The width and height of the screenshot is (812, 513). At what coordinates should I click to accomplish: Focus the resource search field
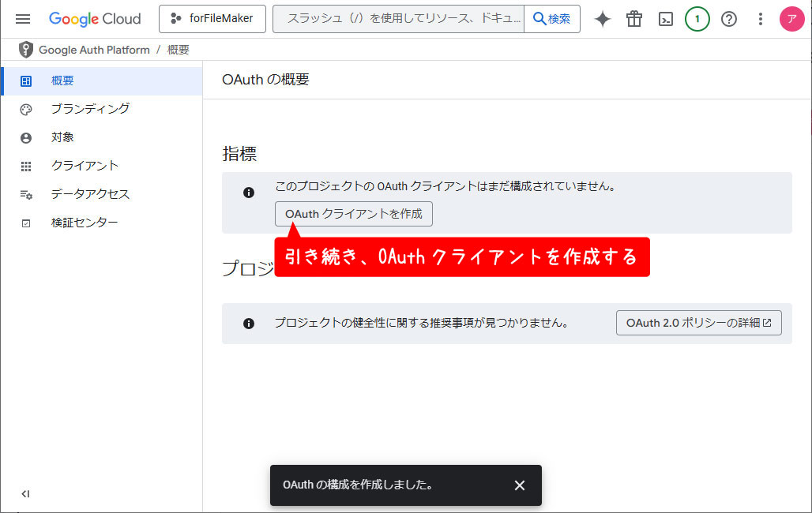point(398,19)
